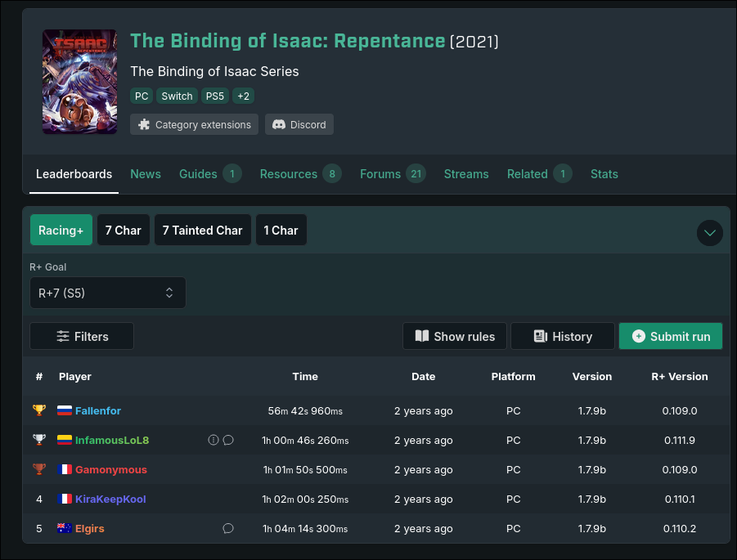Click the puzzle piece icon in Category extensions
The height and width of the screenshot is (560, 737).
(x=144, y=124)
